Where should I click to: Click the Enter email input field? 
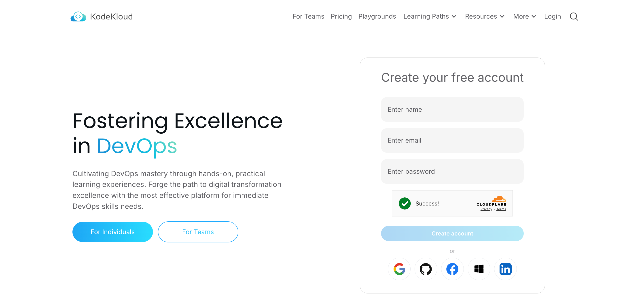point(452,140)
